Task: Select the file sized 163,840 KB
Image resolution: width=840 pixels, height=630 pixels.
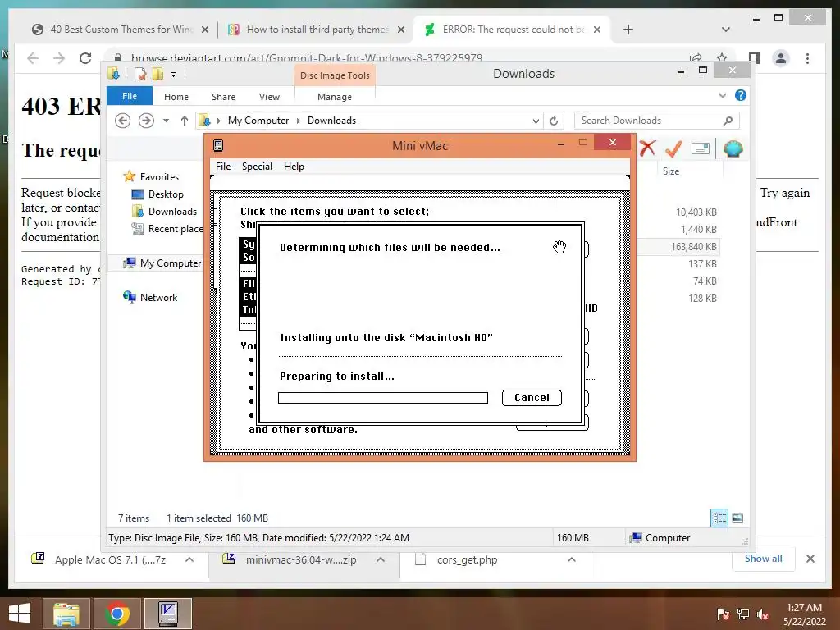Action: tap(693, 246)
